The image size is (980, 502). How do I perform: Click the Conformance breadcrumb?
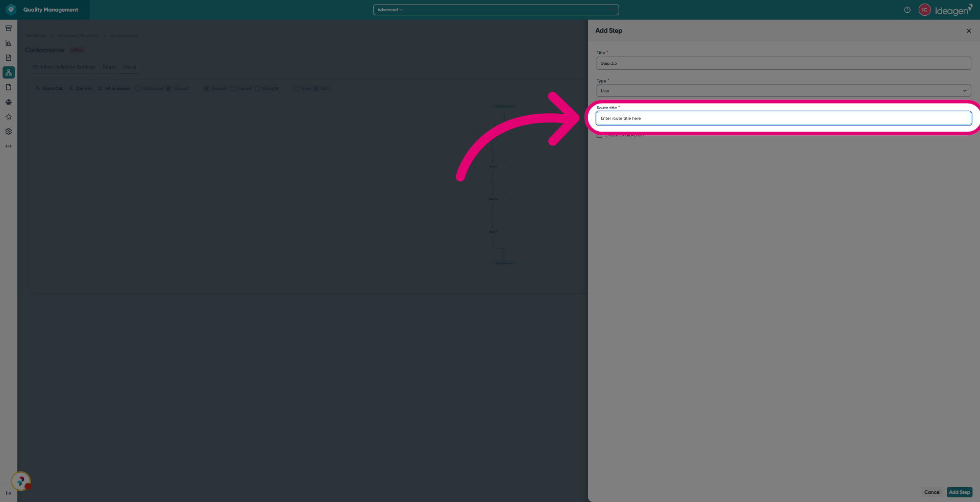[124, 36]
